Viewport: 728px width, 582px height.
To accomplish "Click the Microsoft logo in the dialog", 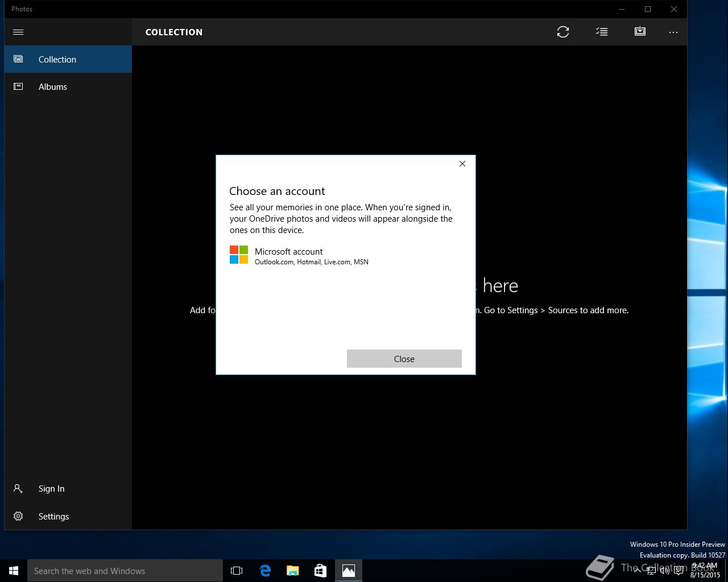I will [239, 255].
